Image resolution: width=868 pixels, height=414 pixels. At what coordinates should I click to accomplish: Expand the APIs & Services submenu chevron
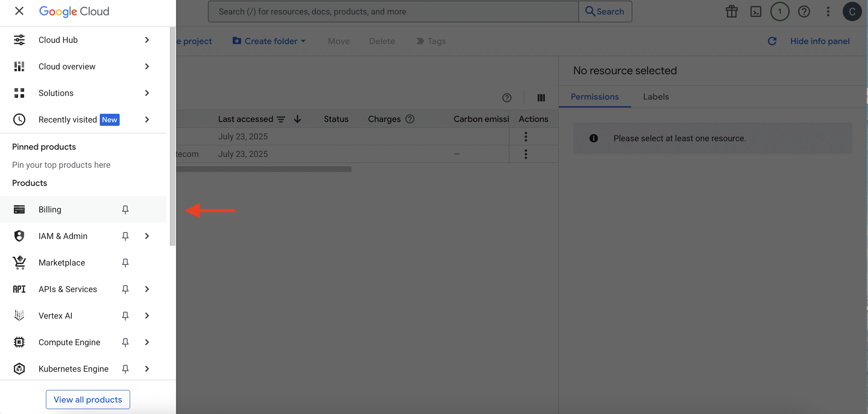(x=147, y=289)
